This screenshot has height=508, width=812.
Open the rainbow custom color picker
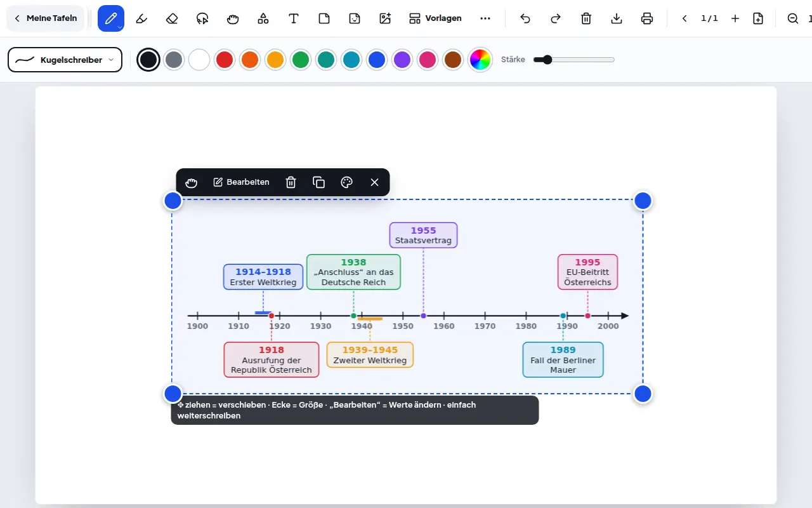tap(480, 60)
